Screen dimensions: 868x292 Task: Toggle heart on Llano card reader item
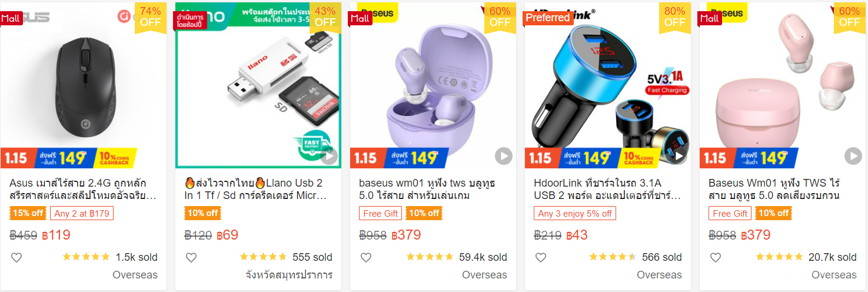[x=191, y=257]
